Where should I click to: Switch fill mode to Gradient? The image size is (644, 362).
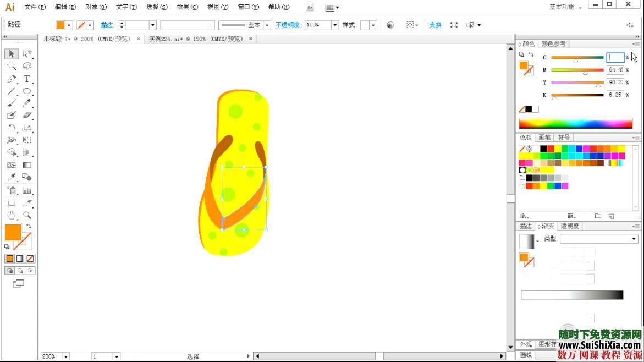(20, 259)
